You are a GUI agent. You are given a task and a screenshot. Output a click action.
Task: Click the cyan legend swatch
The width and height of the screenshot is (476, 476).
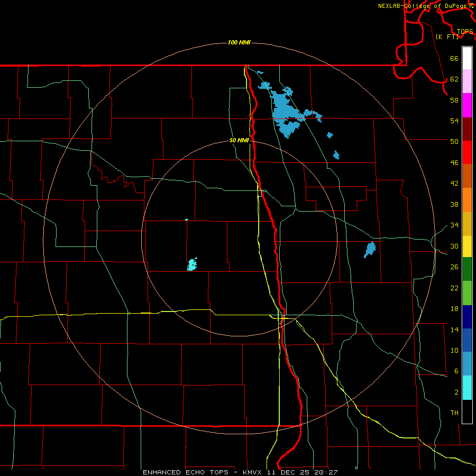467,388
